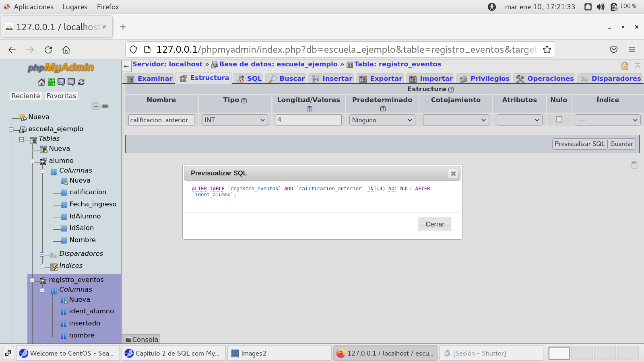The image size is (644, 362).
Task: Click the link chain icon in sidebar
Action: (x=105, y=106)
